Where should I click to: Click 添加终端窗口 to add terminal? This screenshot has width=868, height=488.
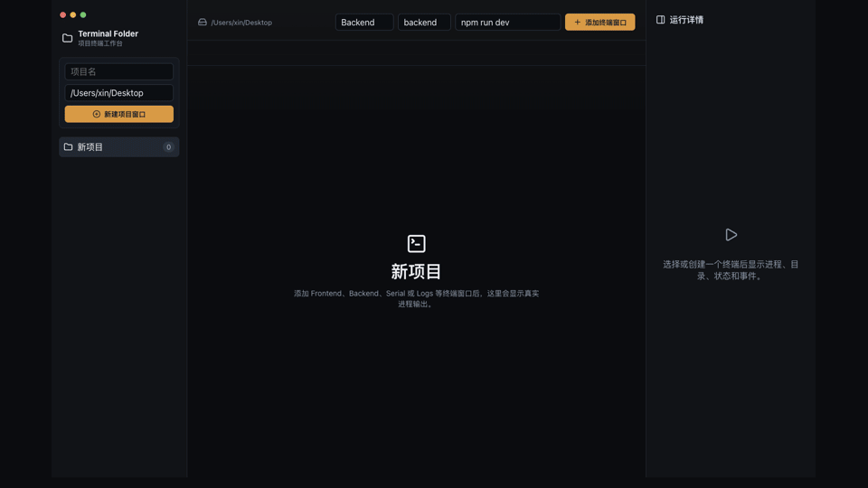pyautogui.click(x=600, y=22)
